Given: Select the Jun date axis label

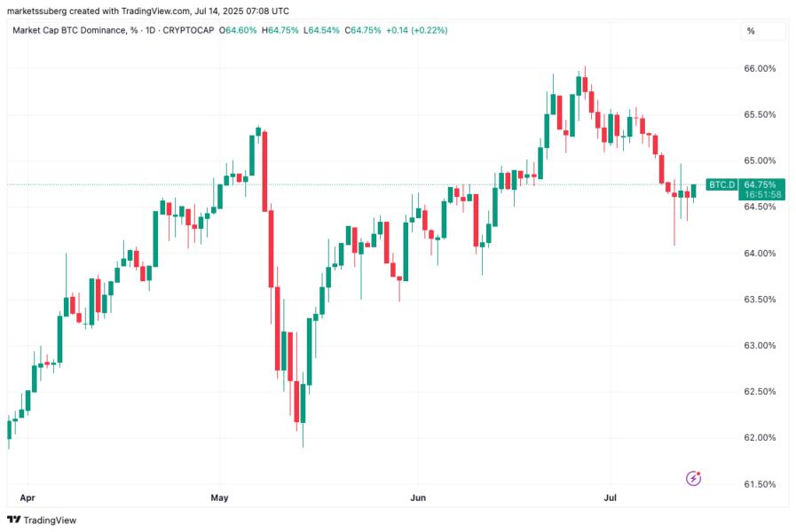Looking at the screenshot, I should click(x=418, y=497).
